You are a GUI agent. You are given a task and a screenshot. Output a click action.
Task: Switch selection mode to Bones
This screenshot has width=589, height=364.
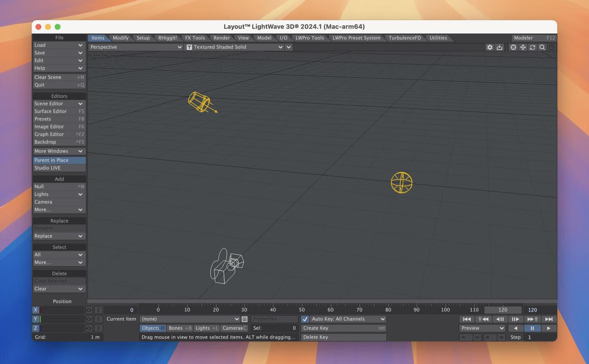pos(180,328)
